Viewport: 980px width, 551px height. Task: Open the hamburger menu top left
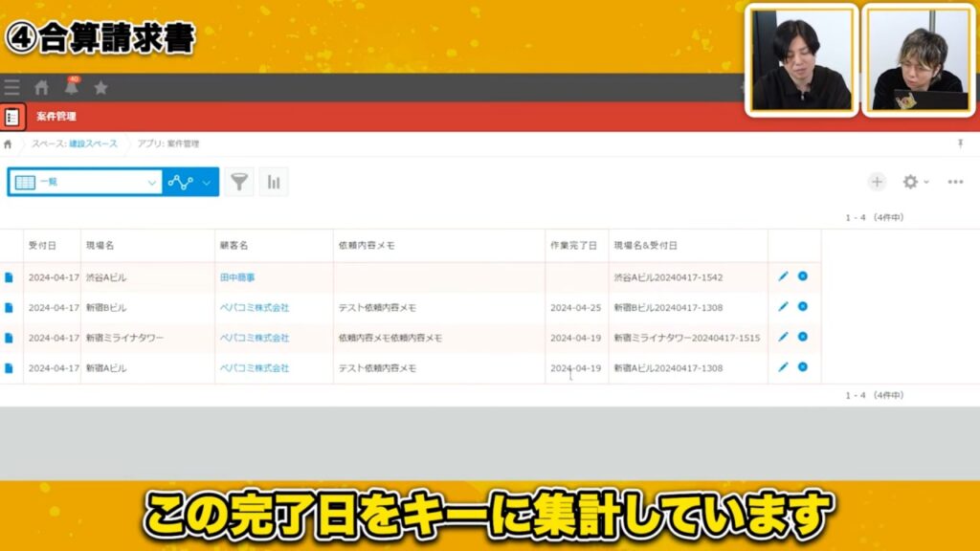(x=11, y=86)
